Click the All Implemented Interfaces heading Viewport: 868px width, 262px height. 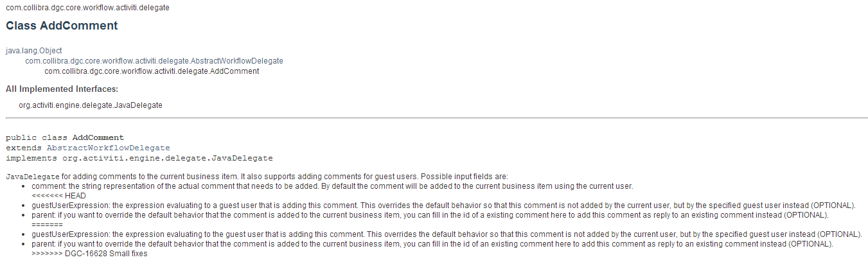[62, 89]
